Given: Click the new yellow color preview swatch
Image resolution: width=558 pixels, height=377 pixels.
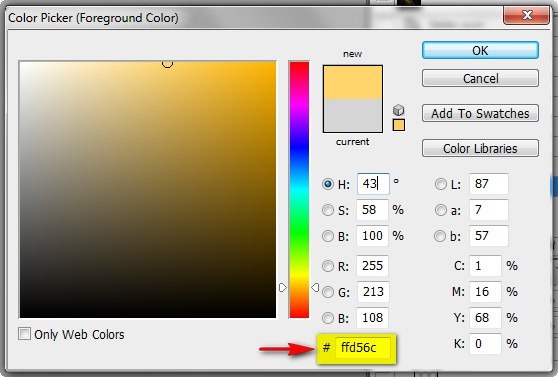Looking at the screenshot, I should pos(353,82).
